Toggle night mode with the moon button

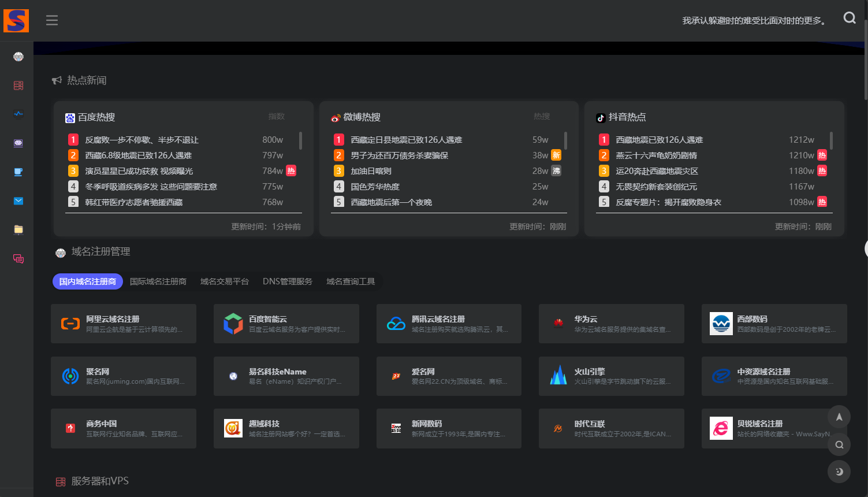(839, 472)
